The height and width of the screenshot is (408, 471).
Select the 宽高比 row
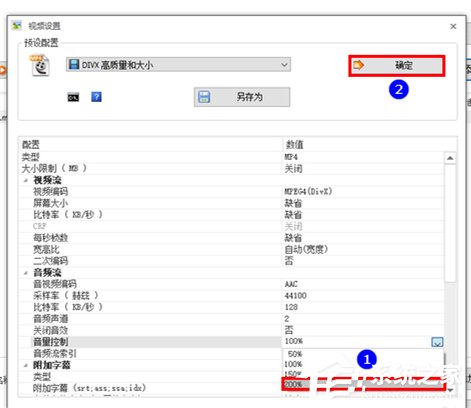pyautogui.click(x=232, y=249)
